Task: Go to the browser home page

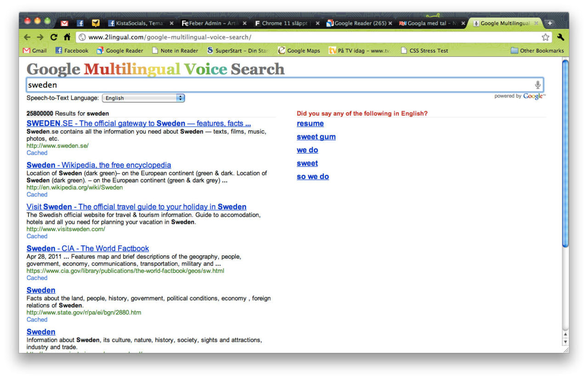Action: (67, 37)
